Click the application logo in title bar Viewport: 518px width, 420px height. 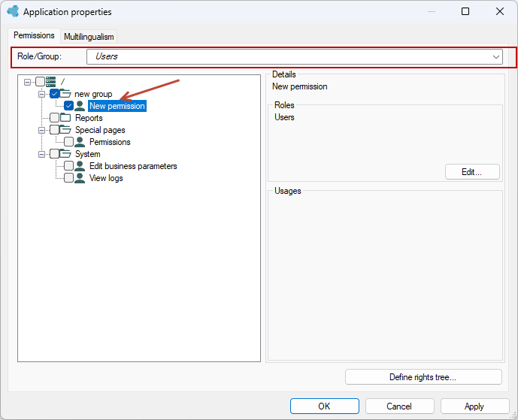13,11
